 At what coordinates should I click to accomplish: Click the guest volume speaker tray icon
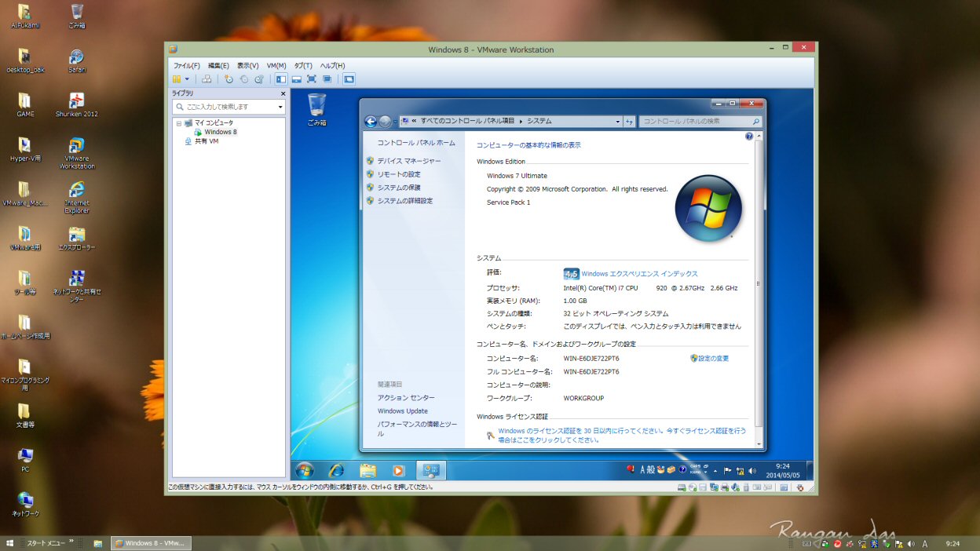coord(752,470)
